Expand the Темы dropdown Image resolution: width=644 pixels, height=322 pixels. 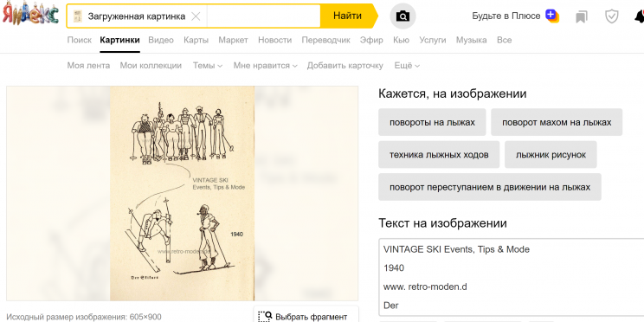click(x=208, y=66)
